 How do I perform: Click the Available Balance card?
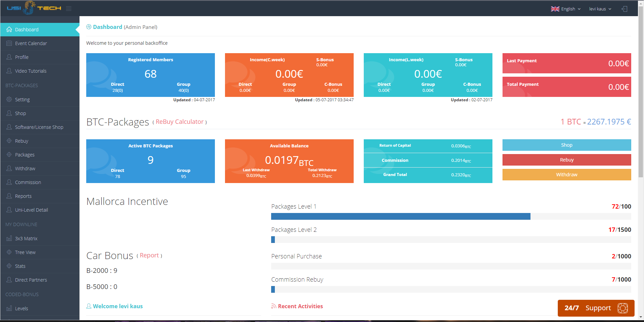[x=289, y=161]
